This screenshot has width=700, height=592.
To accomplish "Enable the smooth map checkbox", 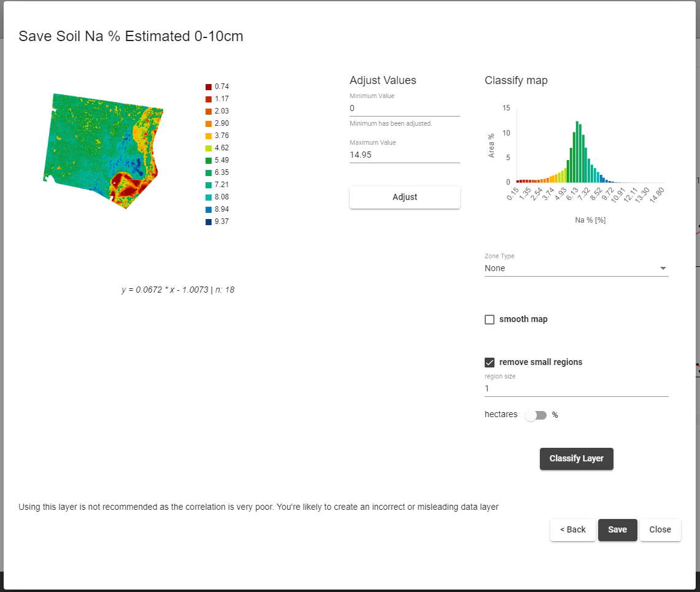I will tap(490, 320).
